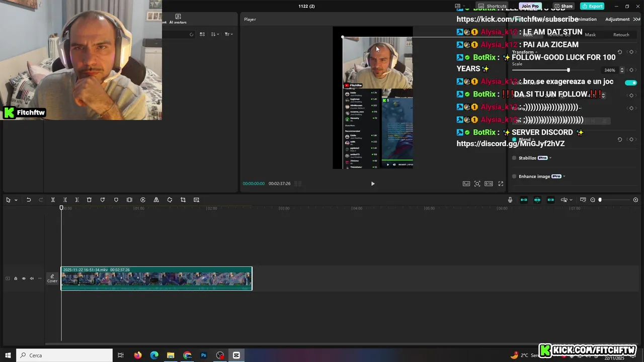
Task: Delete the selected clip with trash icon
Action: [89, 200]
